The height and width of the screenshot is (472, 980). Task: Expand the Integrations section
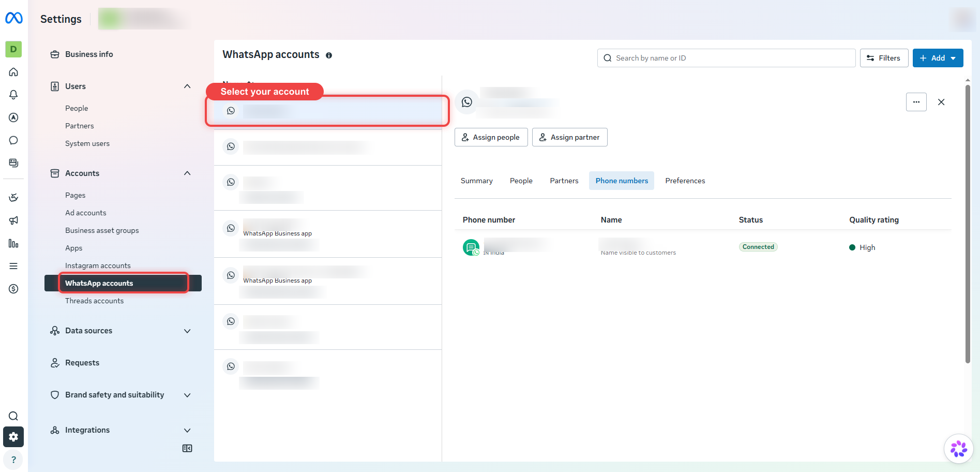click(x=187, y=430)
